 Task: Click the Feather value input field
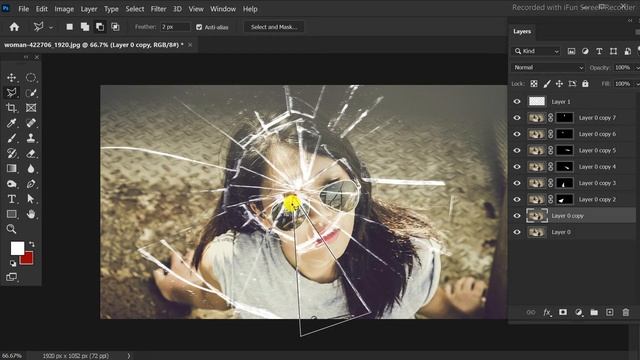point(175,27)
